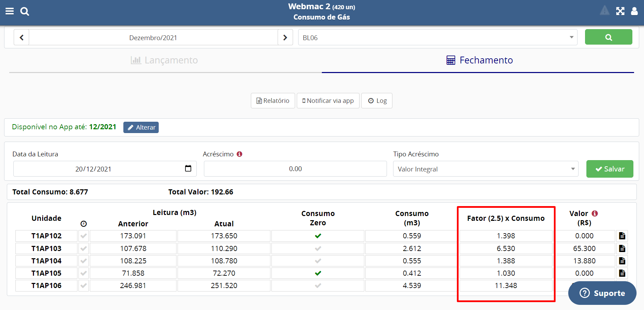Click the warning triangle alert icon
This screenshot has width=644, height=310.
tap(605, 11)
